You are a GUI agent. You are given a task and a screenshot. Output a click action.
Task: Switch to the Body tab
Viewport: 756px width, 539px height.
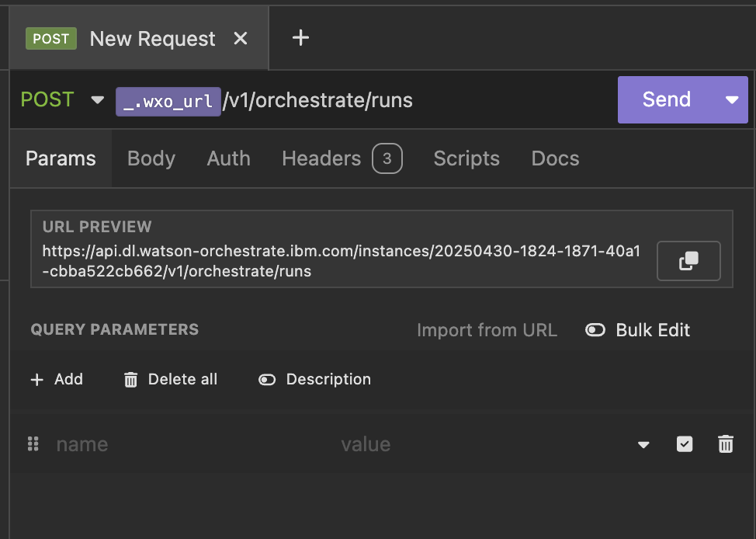tap(151, 158)
